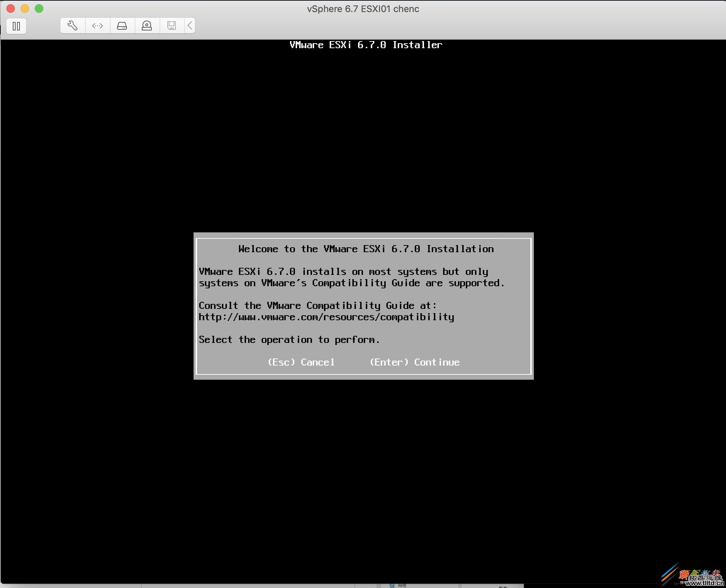726x588 pixels.
Task: Suspend the virtual machine with the pause icon
Action: (16, 26)
